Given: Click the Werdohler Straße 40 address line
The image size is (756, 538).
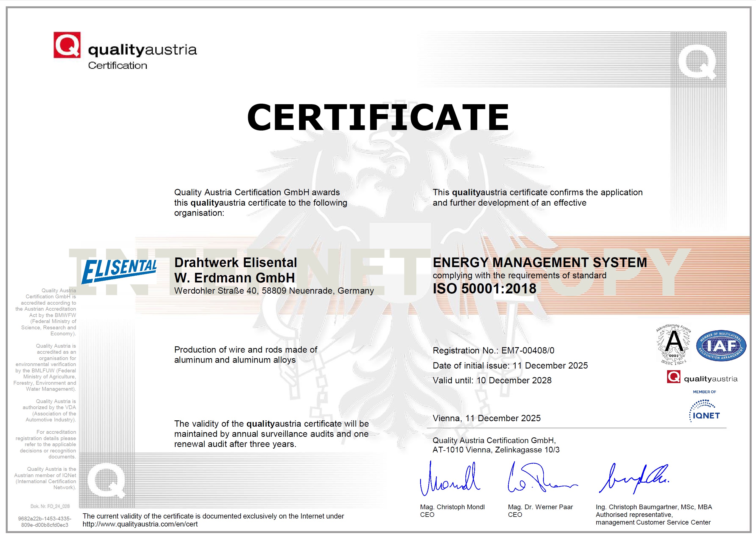Looking at the screenshot, I should (x=274, y=291).
